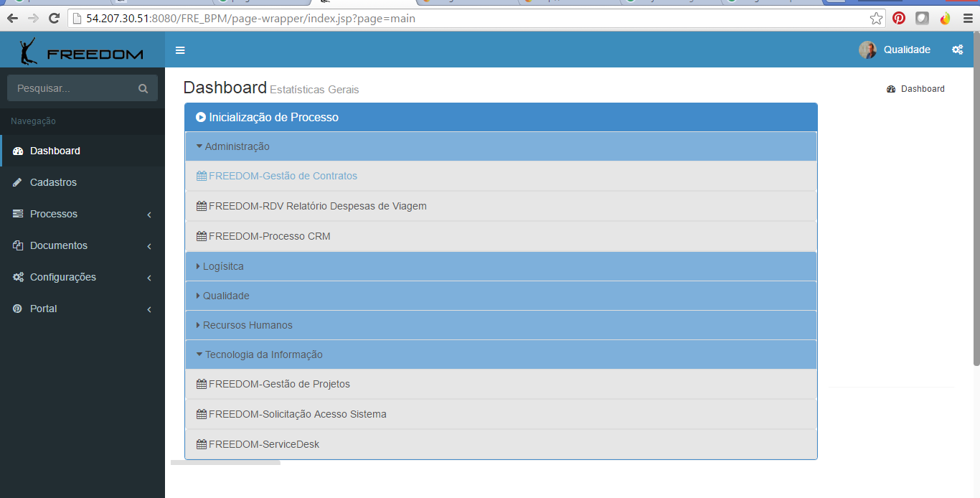The width and height of the screenshot is (980, 498).
Task: Click the breadcrumb Dashboard gauge icon
Action: 891,89
